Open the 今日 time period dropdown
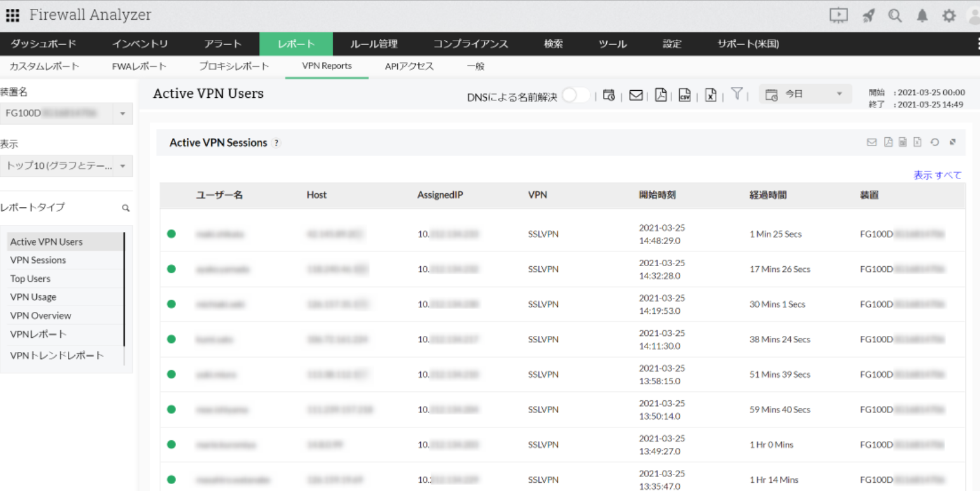Image resolution: width=980 pixels, height=491 pixels. [x=805, y=95]
